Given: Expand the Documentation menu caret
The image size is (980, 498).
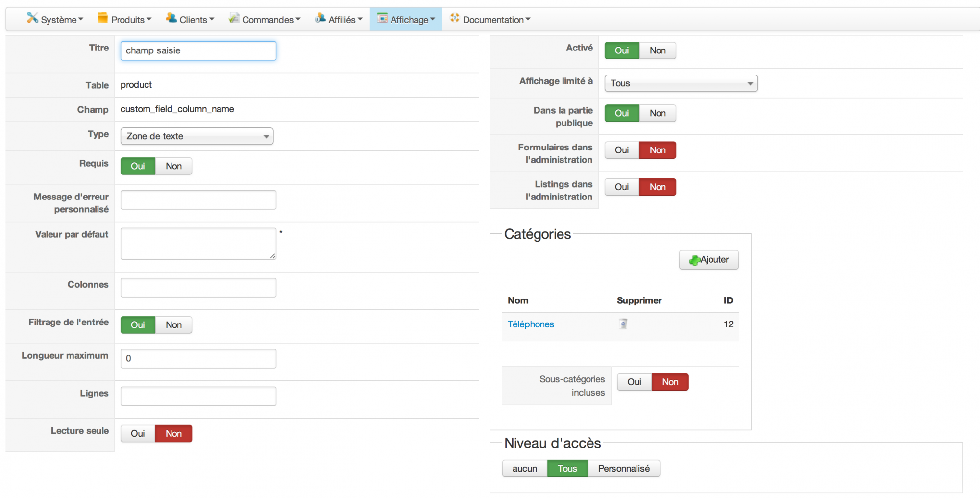Looking at the screenshot, I should click(x=528, y=20).
